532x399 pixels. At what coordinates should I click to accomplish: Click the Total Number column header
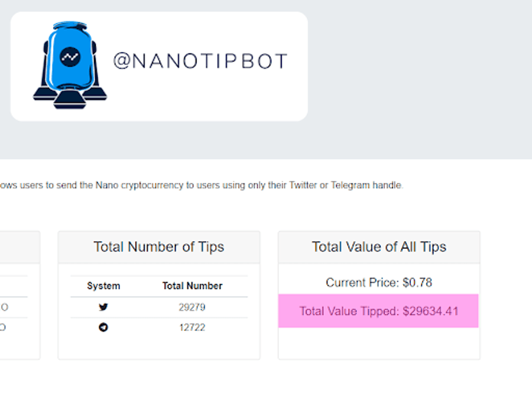point(192,286)
